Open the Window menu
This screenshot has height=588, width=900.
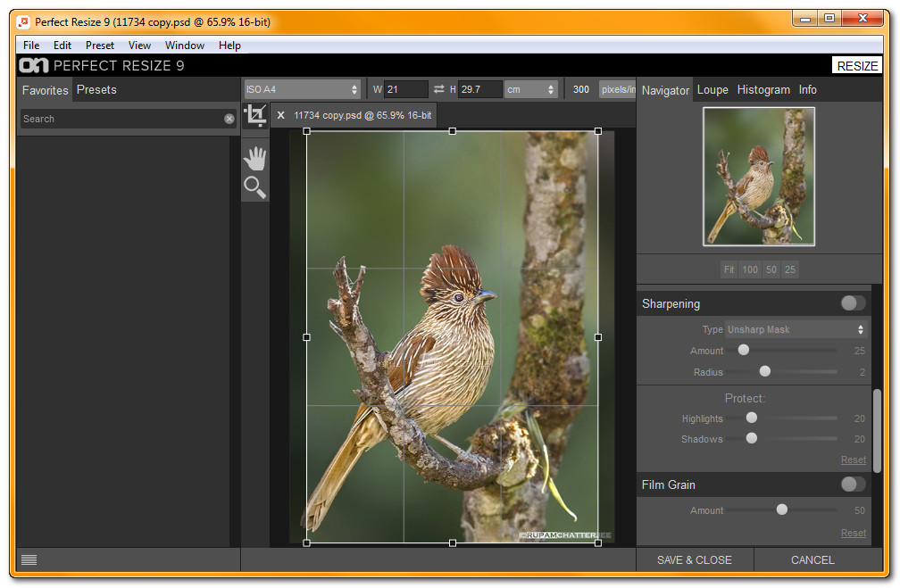tap(184, 46)
